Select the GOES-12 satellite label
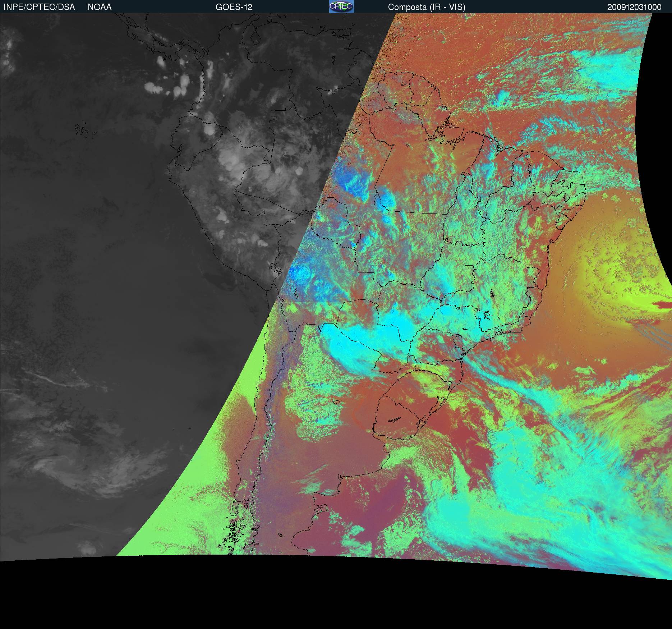Screen dimensions: 672x629 (x=234, y=7)
